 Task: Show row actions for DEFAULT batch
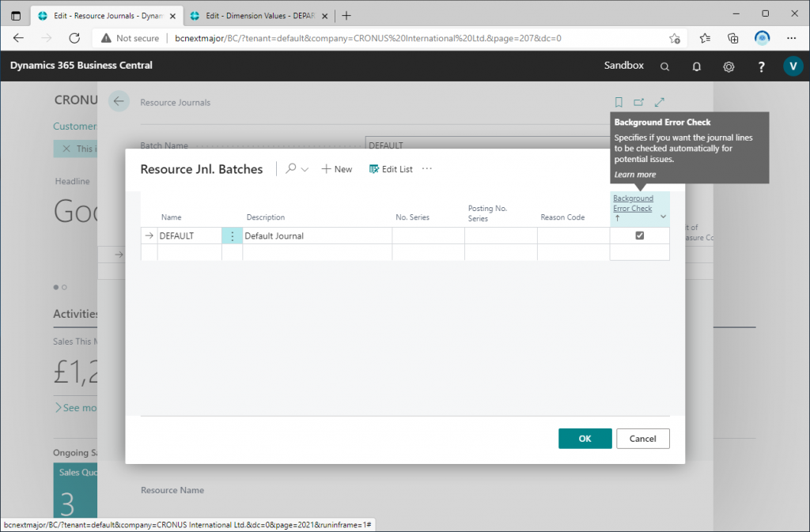coord(232,236)
